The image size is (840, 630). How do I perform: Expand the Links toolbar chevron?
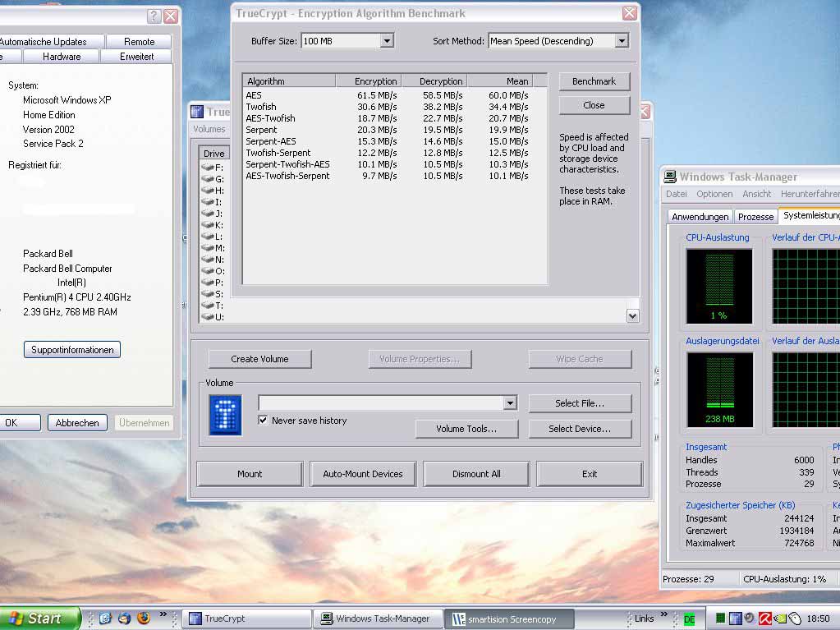[664, 614]
